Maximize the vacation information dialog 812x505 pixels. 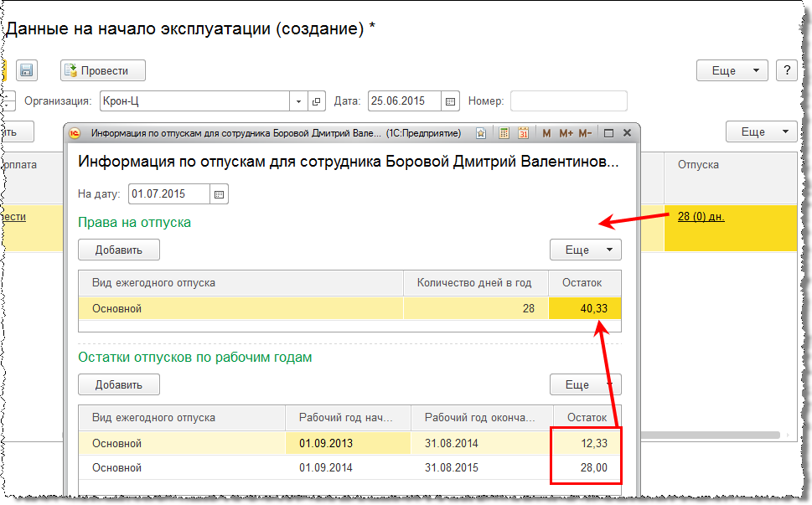(608, 133)
